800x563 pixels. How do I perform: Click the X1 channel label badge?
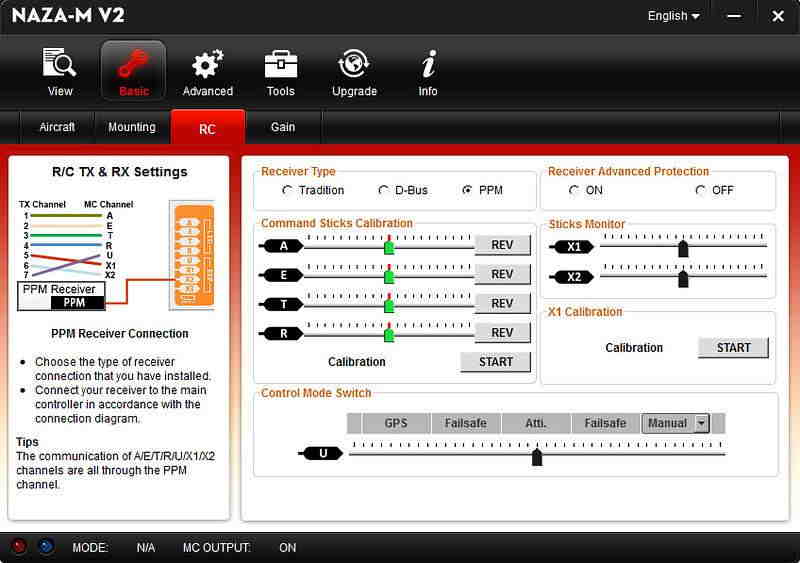point(571,247)
